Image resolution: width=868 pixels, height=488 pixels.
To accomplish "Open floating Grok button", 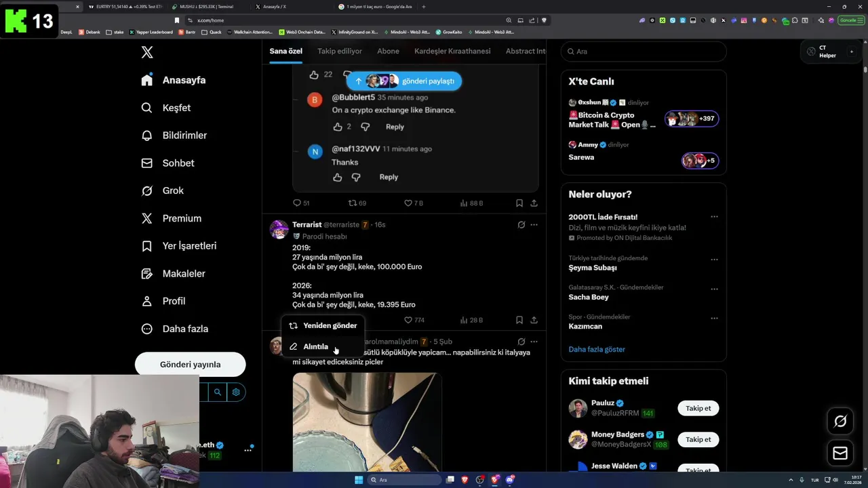I will 840,422.
